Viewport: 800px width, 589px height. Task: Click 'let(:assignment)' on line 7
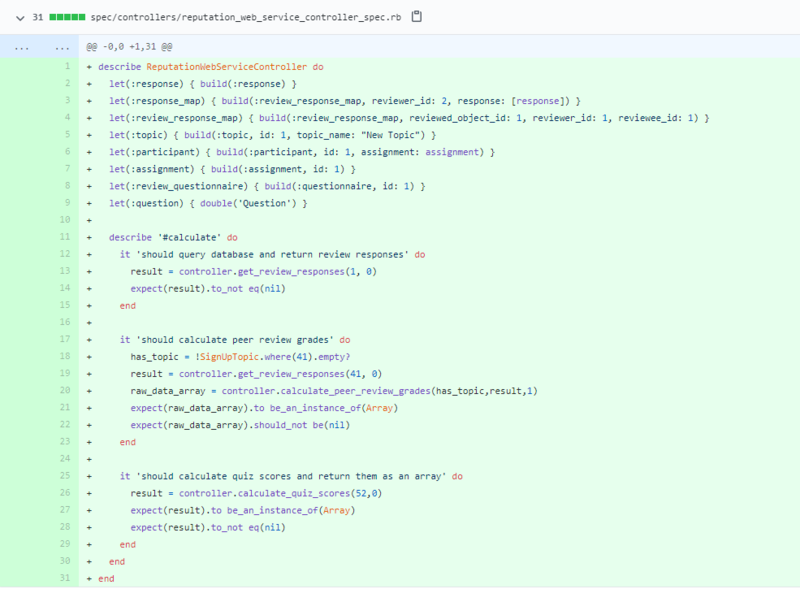point(152,169)
